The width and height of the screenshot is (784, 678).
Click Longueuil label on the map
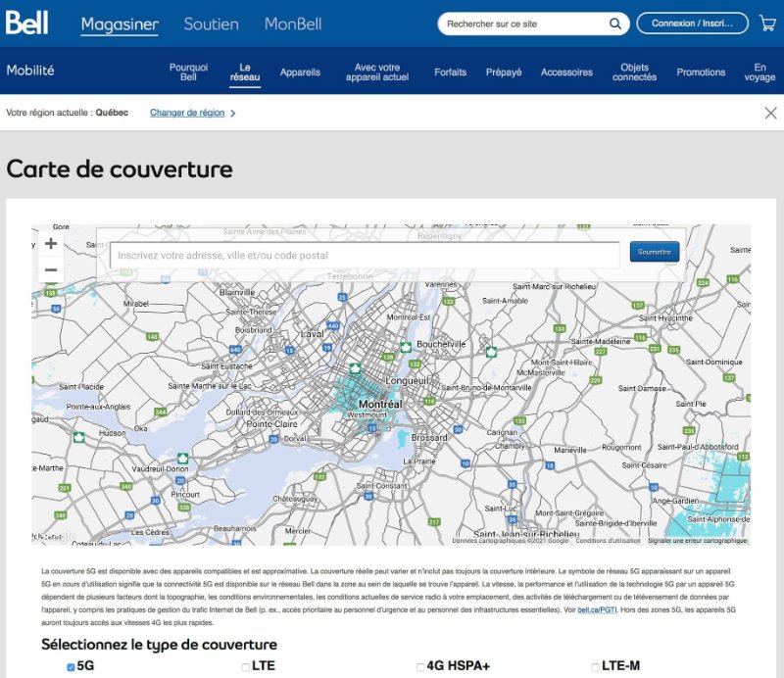[407, 381]
